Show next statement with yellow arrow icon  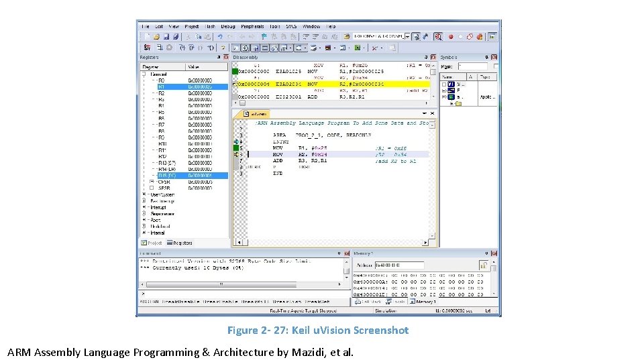(223, 48)
